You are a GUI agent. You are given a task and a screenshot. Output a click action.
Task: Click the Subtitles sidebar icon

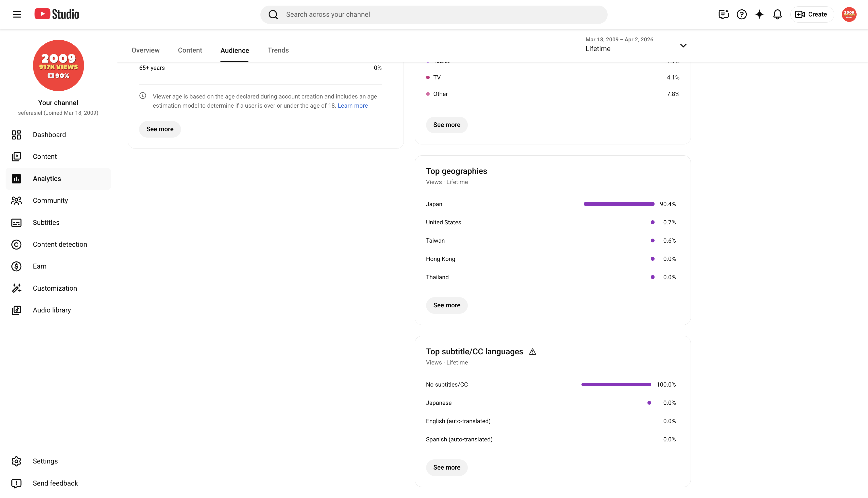[16, 223]
